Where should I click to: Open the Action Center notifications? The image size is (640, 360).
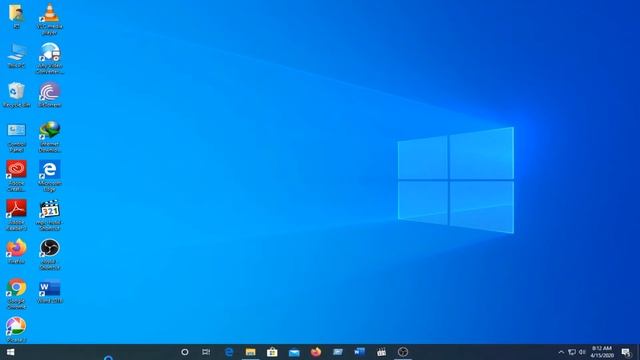point(626,352)
